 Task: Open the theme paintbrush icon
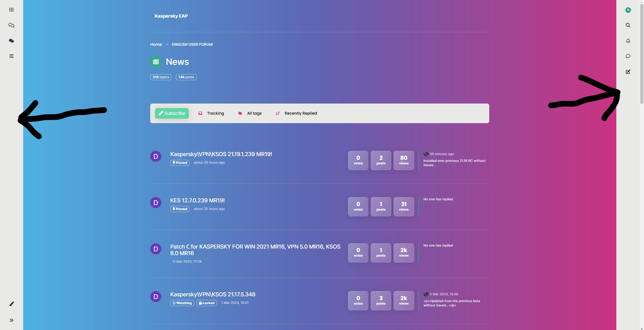tap(12, 304)
